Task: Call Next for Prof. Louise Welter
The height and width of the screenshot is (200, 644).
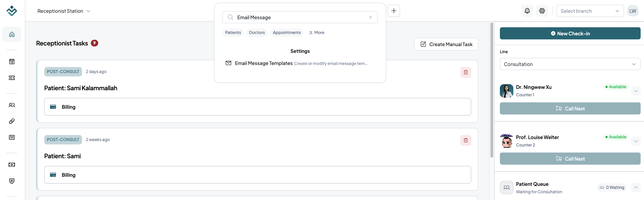Action: (570, 159)
